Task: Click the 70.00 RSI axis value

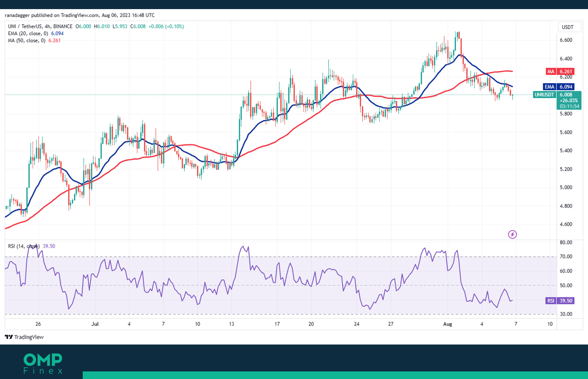Action: (566, 257)
